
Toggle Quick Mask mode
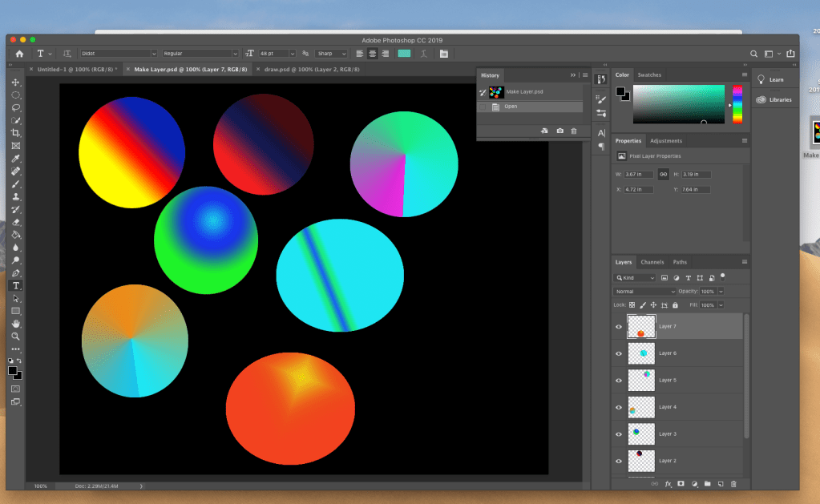click(x=16, y=389)
